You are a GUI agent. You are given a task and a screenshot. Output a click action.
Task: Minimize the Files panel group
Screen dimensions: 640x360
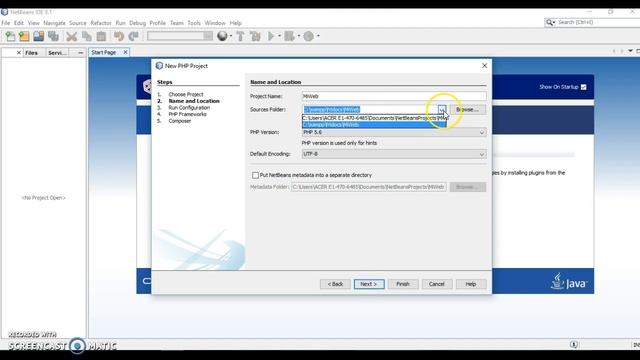[x=80, y=53]
